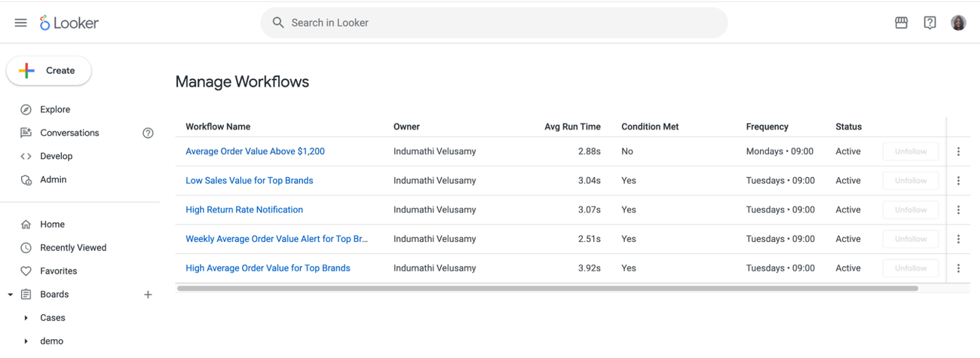The height and width of the screenshot is (358, 980).
Task: Click the 2.51s run time value
Action: tap(590, 239)
